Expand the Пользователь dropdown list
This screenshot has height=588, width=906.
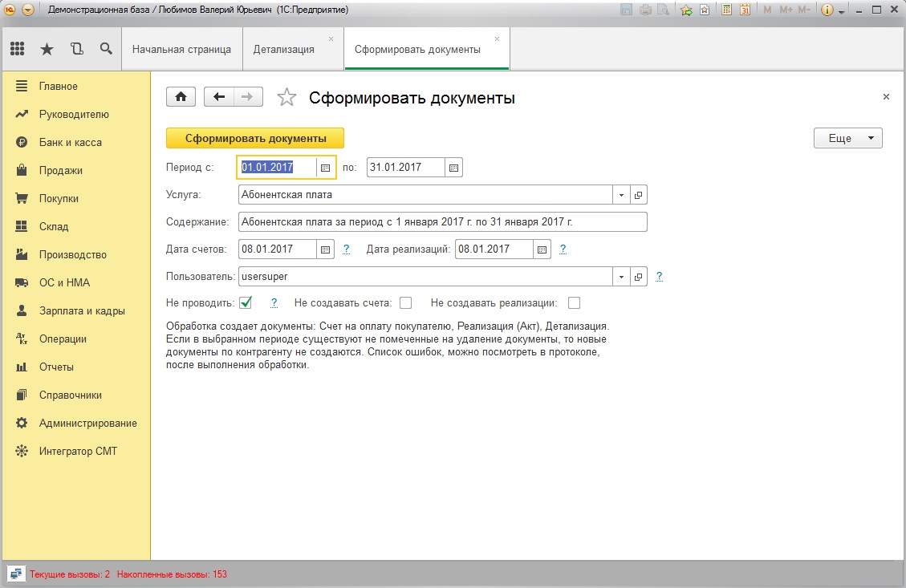pyautogui.click(x=621, y=277)
